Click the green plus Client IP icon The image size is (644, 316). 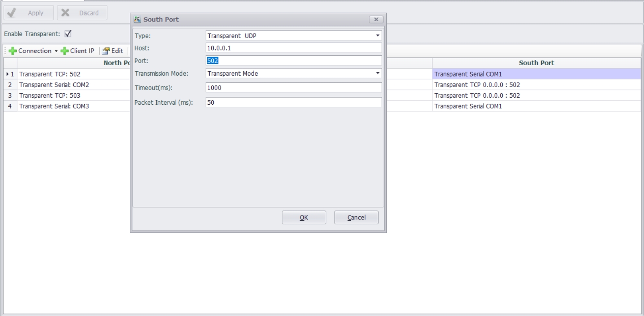pyautogui.click(x=64, y=51)
